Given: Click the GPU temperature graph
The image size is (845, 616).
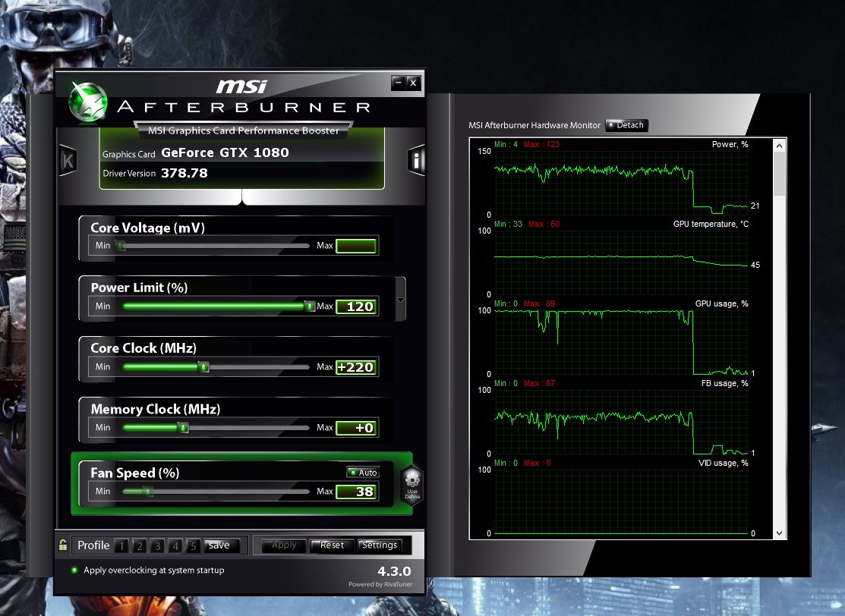Looking at the screenshot, I should pos(621,262).
